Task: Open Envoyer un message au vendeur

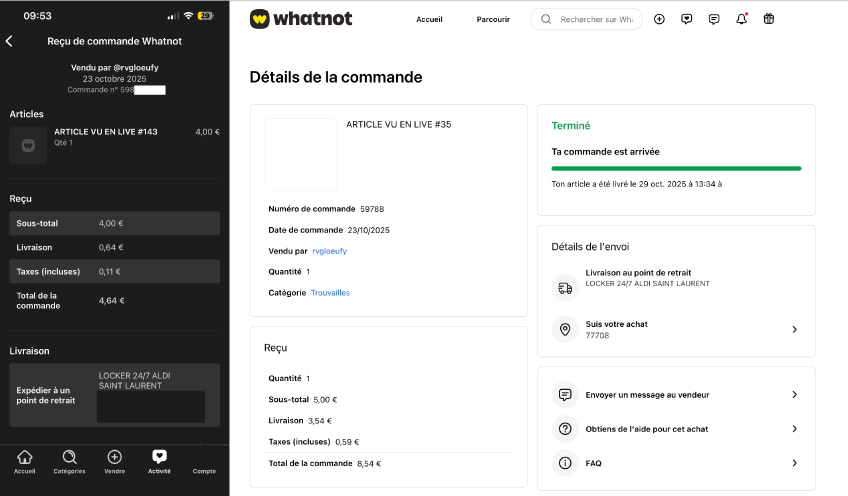Action: pyautogui.click(x=676, y=395)
